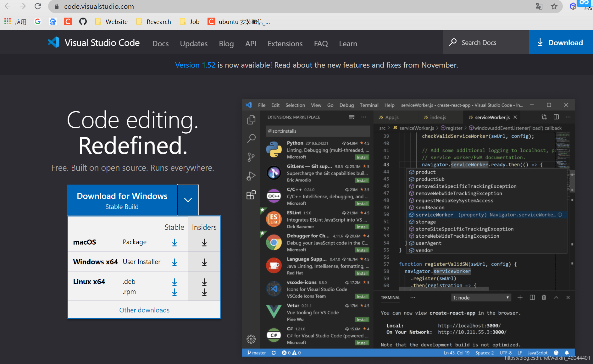Click the split editor icon in editor toolbar
The height and width of the screenshot is (364, 593).
point(556,117)
